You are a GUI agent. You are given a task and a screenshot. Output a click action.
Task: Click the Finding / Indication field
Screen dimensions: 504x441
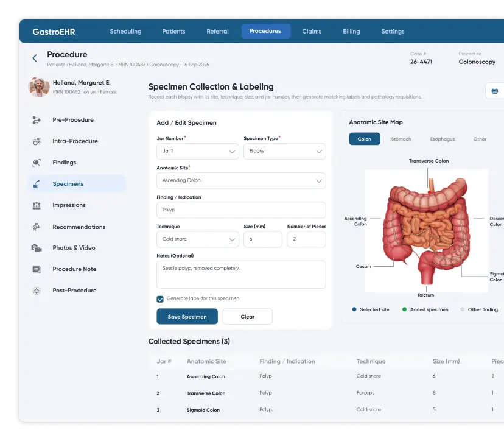click(241, 210)
